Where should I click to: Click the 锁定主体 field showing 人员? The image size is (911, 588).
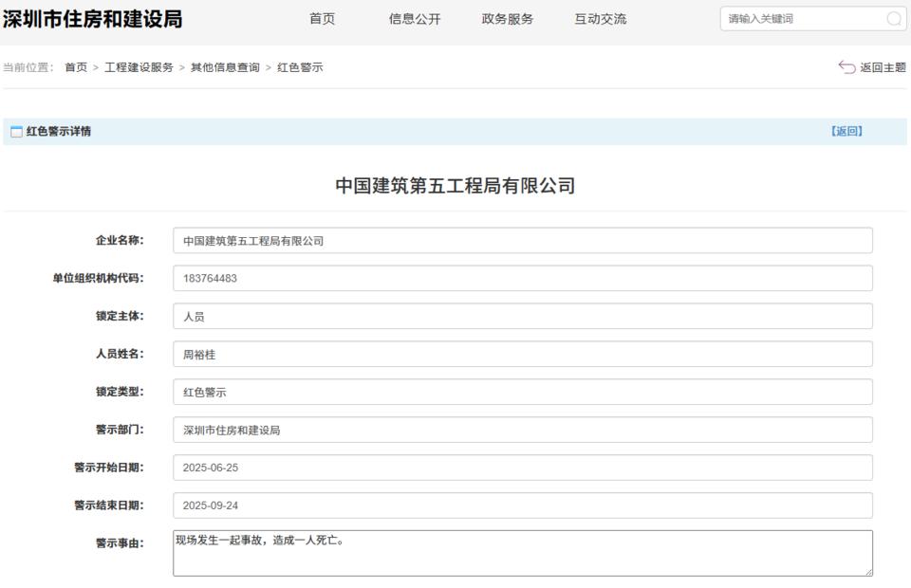pyautogui.click(x=523, y=317)
